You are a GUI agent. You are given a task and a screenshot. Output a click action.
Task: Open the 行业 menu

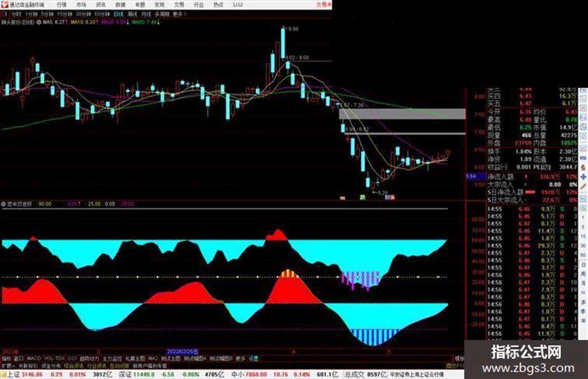click(198, 4)
